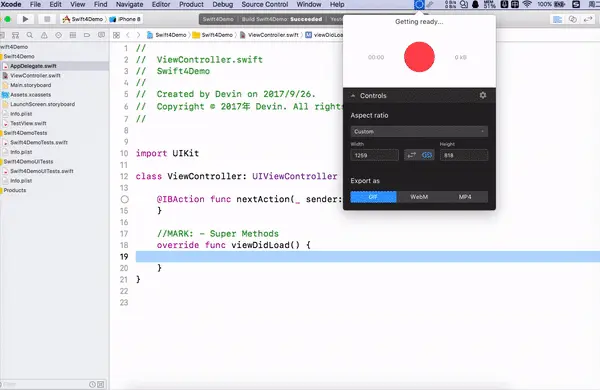
Task: Select AppDelegate.swift in navigator
Action: 33,66
